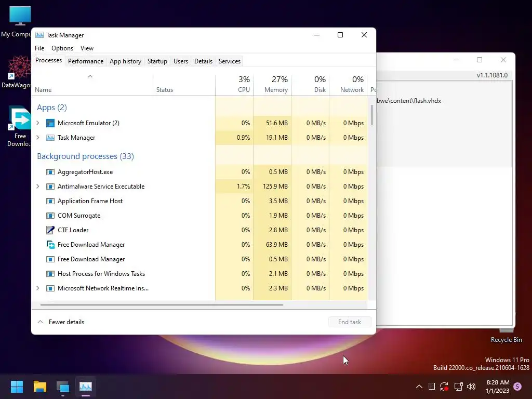Screen dimensions: 532x399
Task: Click the sync status tray icon
Action: (444, 387)
